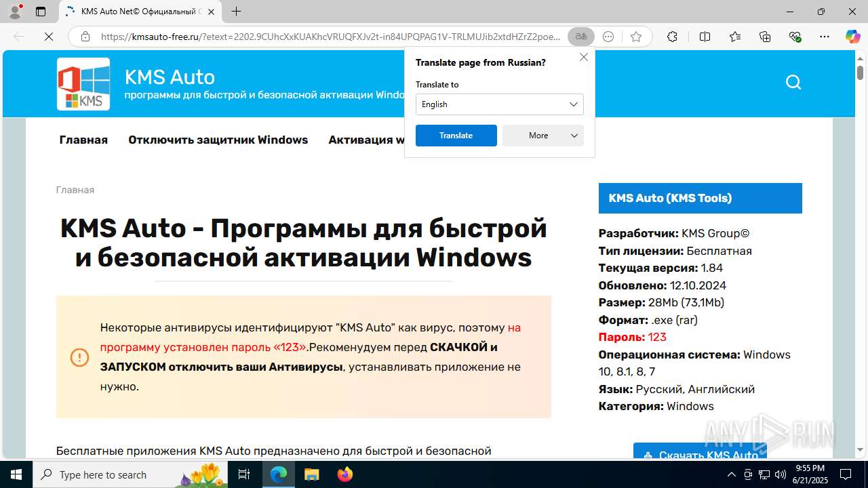Open the Активация menu item

coord(366,140)
